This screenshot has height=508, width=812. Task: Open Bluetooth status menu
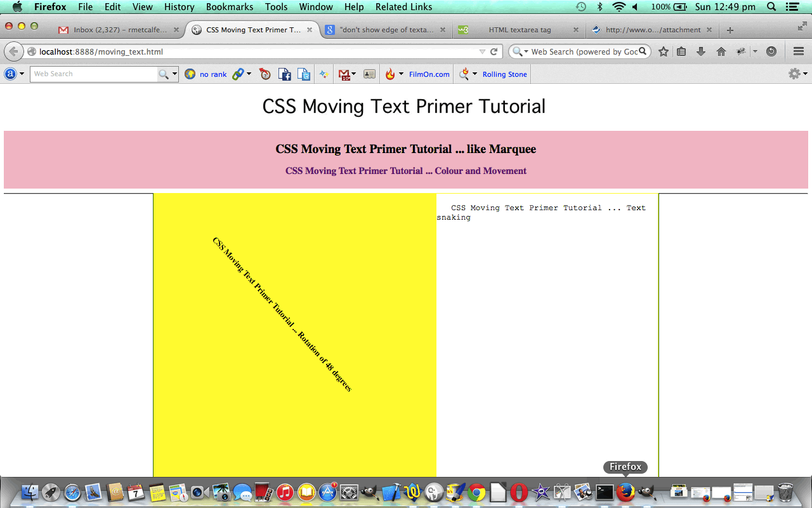(599, 7)
